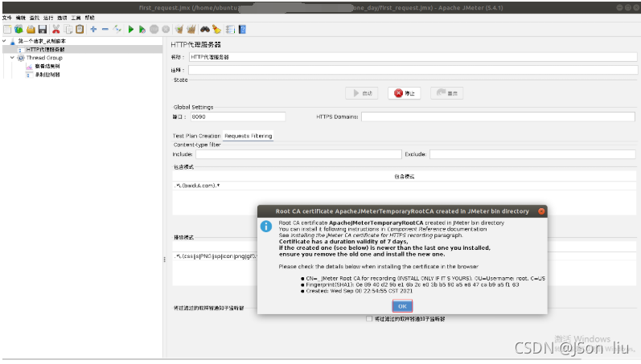Collapse the Thread Group tree node
Image resolution: width=641 pixels, height=364 pixels.
12,58
